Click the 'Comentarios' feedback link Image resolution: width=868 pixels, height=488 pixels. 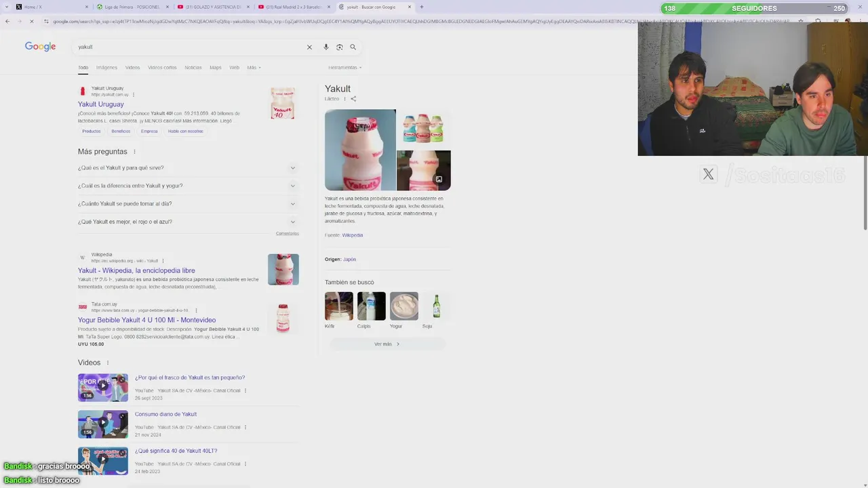click(x=288, y=234)
